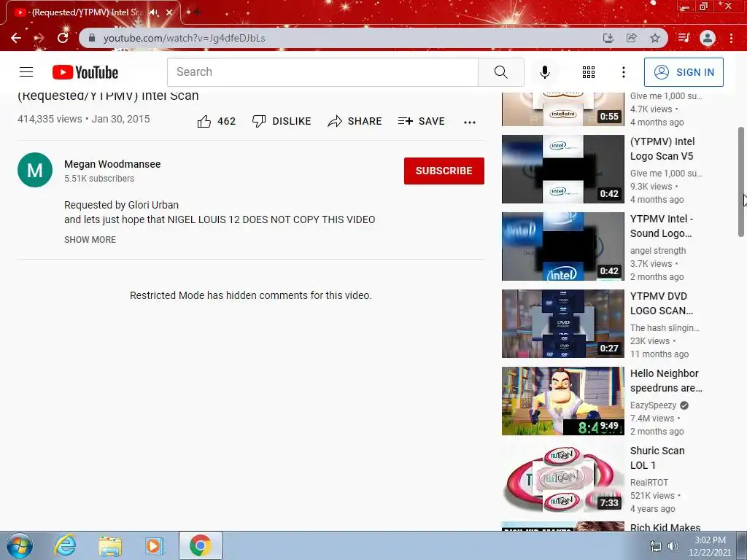Subscribe to Megan Woodmansee
The height and width of the screenshot is (560, 747).
click(444, 171)
